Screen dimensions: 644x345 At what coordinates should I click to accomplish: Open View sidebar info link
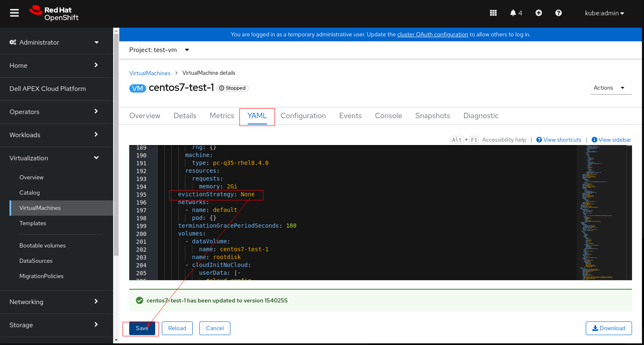pos(611,140)
